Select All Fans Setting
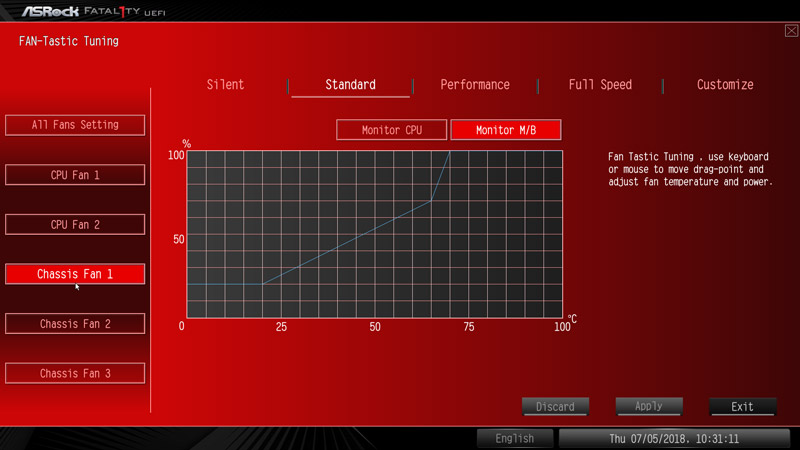Image resolution: width=800 pixels, height=450 pixels. [75, 125]
